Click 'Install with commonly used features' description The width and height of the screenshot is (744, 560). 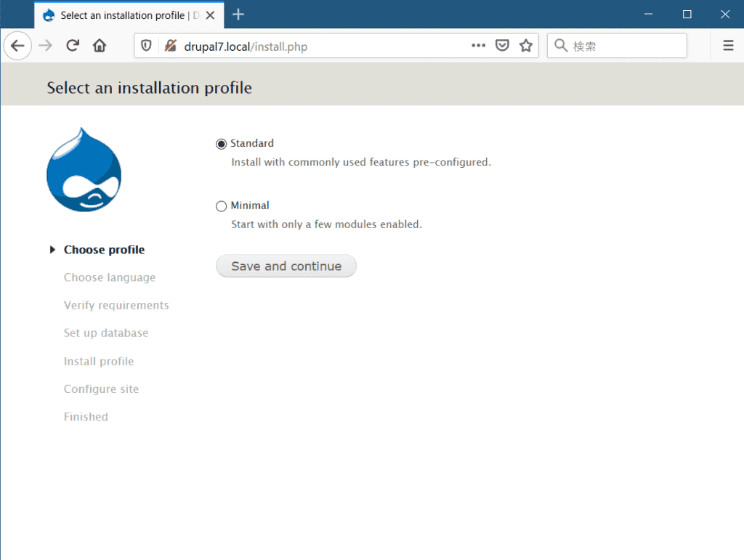pos(361,162)
